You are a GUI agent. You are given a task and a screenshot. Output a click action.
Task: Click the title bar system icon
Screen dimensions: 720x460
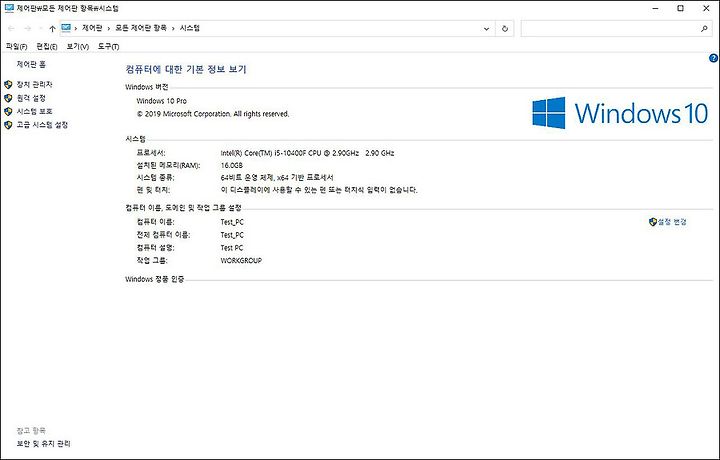(x=9, y=8)
